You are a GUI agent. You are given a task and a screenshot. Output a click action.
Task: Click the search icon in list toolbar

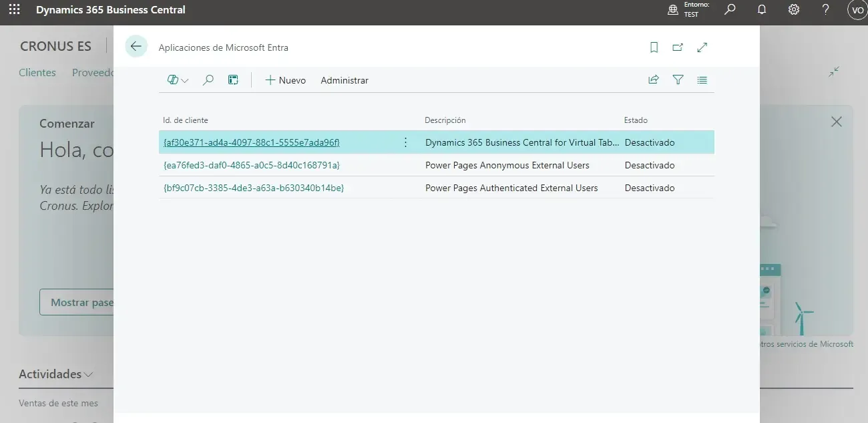(x=208, y=80)
